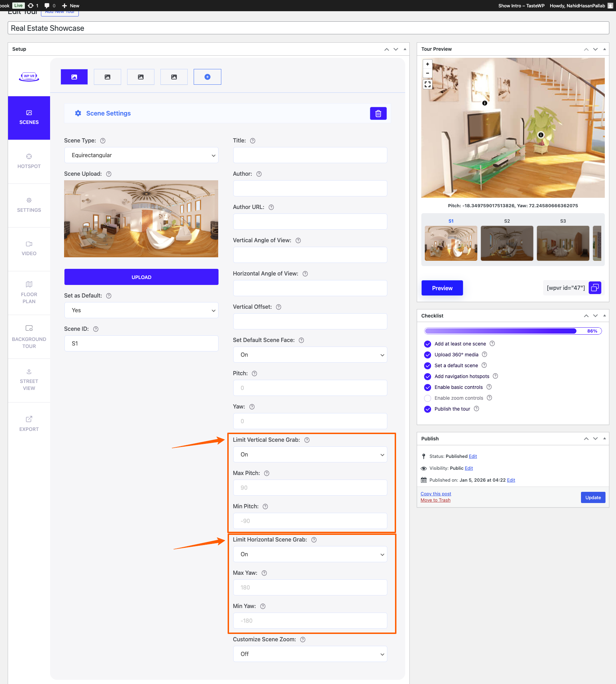Check the Enable zoom controls item

pyautogui.click(x=428, y=398)
